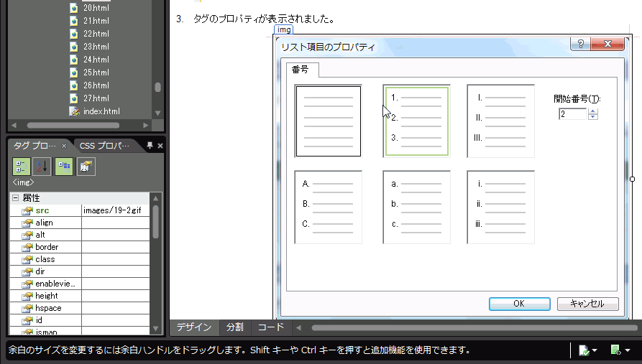Click the attributes list scroll down arrow

pyautogui.click(x=155, y=328)
